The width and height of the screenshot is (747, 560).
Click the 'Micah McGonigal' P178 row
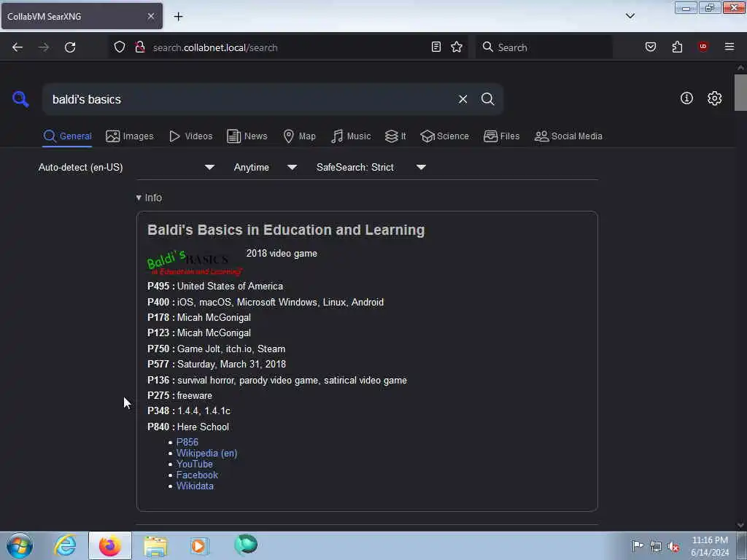199,318
